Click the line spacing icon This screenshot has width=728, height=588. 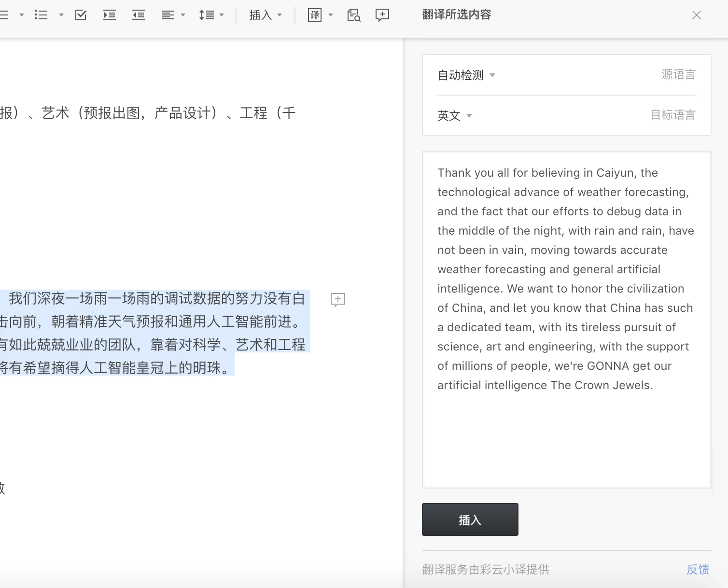tap(207, 15)
